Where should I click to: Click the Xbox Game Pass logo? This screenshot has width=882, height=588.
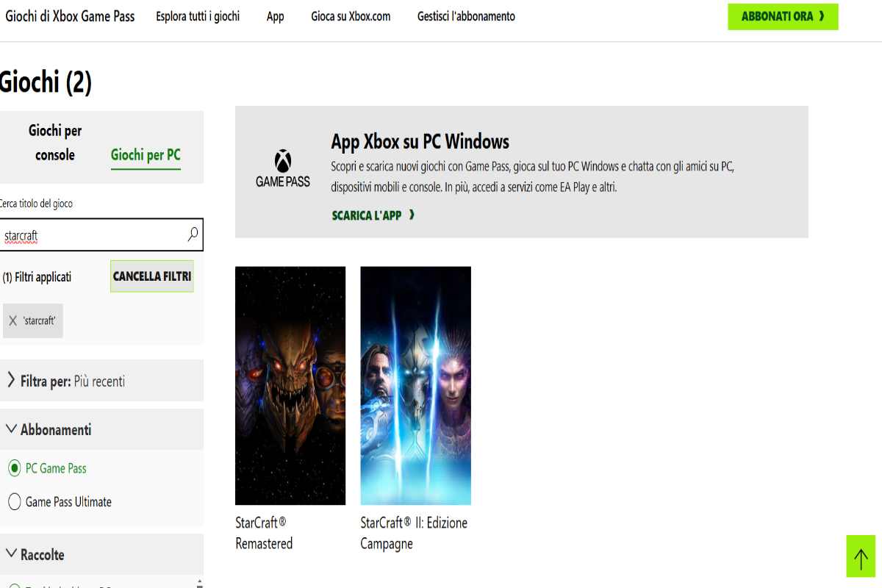click(x=283, y=170)
